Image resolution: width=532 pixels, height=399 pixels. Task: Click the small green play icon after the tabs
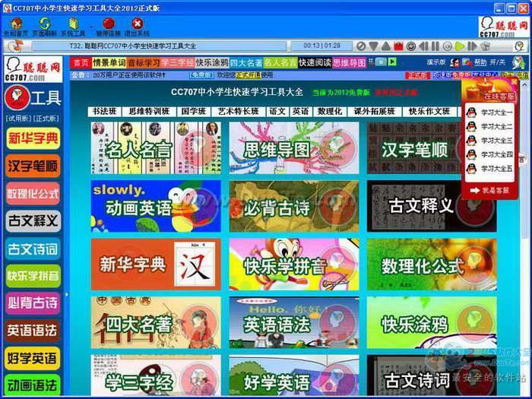(x=392, y=62)
